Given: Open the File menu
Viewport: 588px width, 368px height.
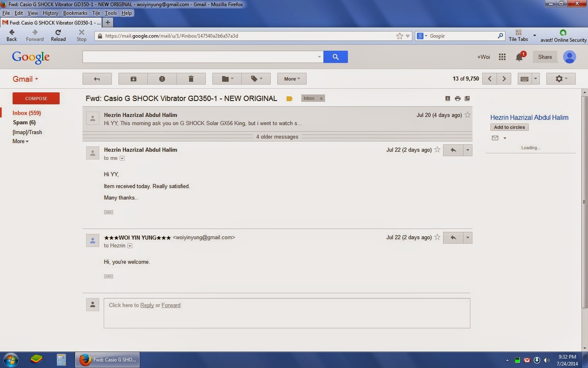Looking at the screenshot, I should (6, 13).
